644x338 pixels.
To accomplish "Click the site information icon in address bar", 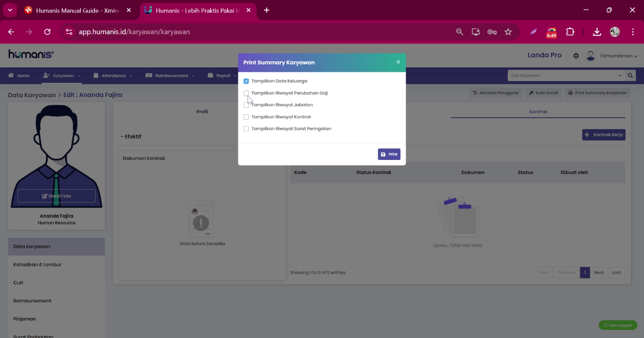I will (x=69, y=32).
